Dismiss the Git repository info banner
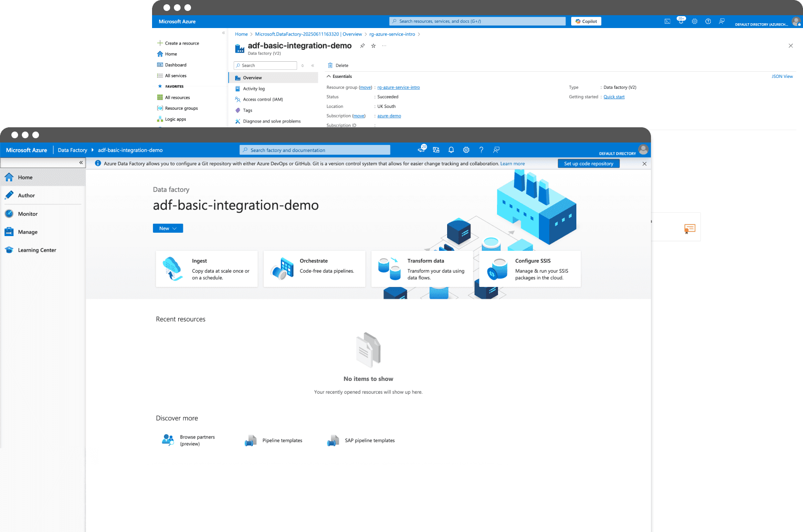Viewport: 803px width, 532px height. (x=644, y=164)
